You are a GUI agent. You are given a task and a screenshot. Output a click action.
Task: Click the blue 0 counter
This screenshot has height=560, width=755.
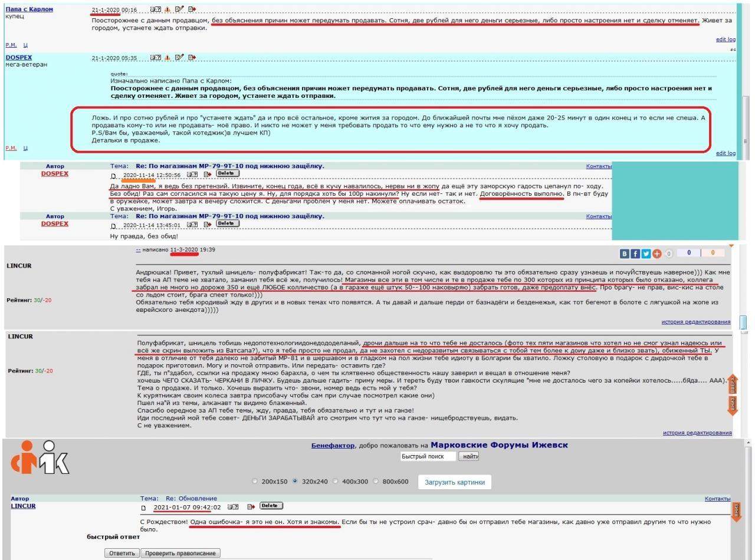point(688,253)
